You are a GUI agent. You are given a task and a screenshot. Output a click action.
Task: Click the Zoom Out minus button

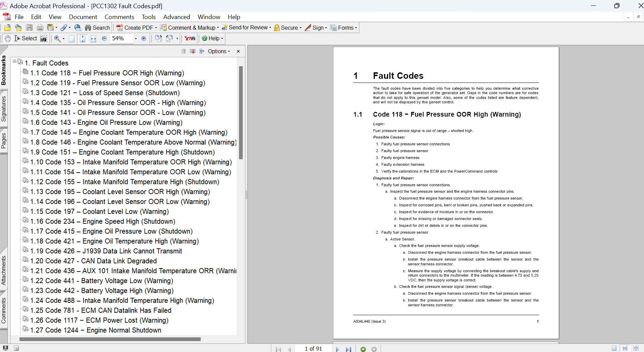(x=104, y=39)
